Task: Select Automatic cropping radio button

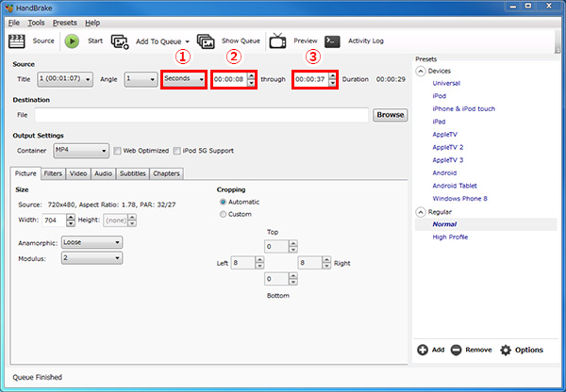Action: coord(223,202)
